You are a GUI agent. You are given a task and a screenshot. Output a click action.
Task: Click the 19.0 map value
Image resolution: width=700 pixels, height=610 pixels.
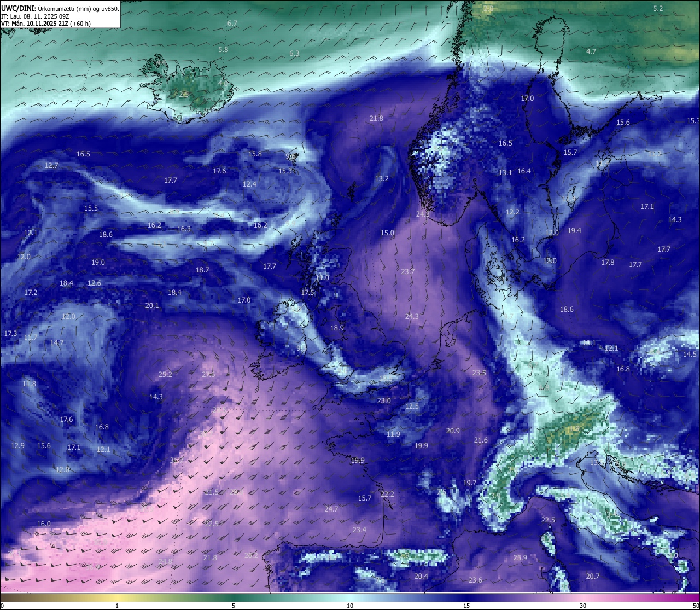(98, 263)
